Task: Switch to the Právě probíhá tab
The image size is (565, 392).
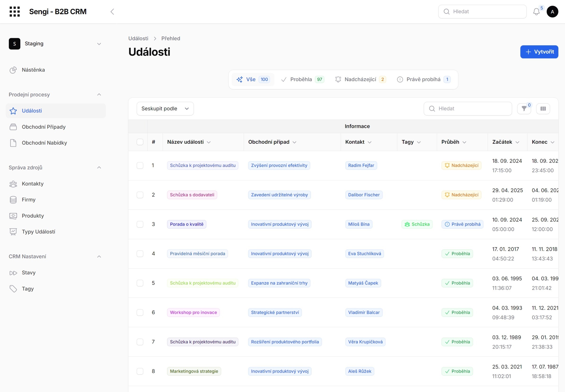Action: (x=424, y=79)
